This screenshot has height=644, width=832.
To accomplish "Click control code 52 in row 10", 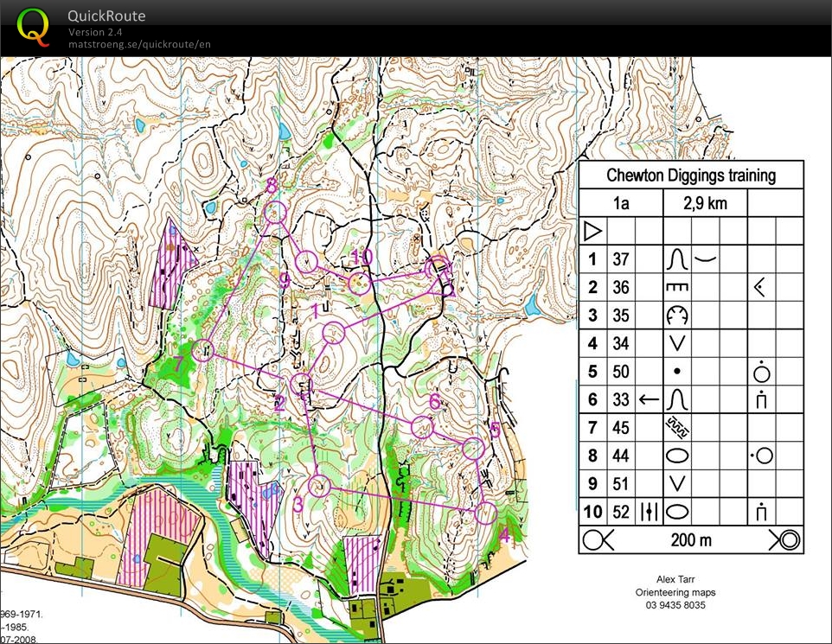I will coord(620,512).
